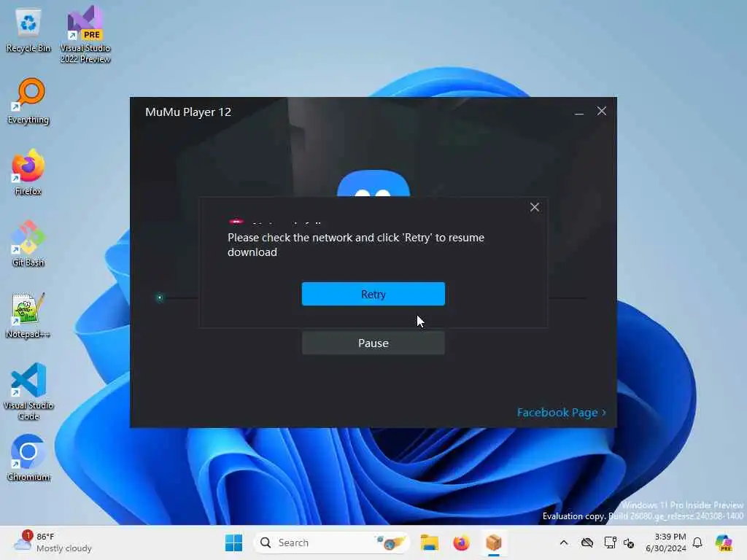Screen dimensions: 747x560
Task: Click the Pause button
Action: (373, 343)
